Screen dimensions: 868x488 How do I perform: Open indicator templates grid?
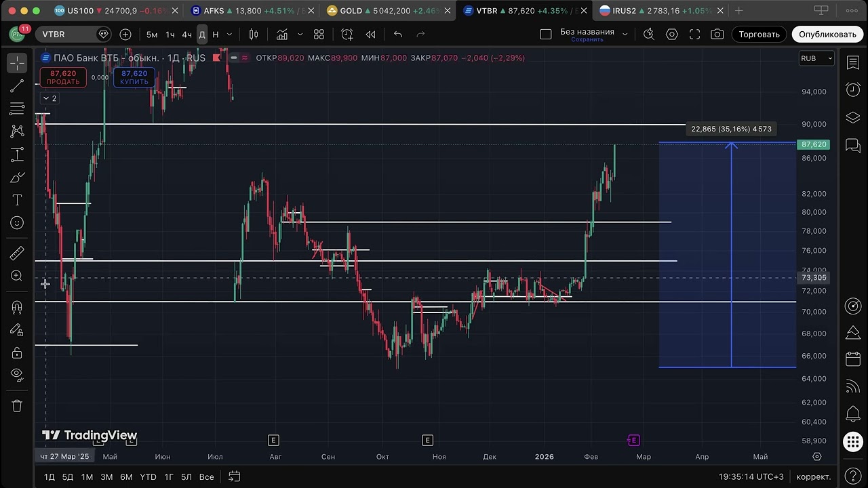click(319, 35)
